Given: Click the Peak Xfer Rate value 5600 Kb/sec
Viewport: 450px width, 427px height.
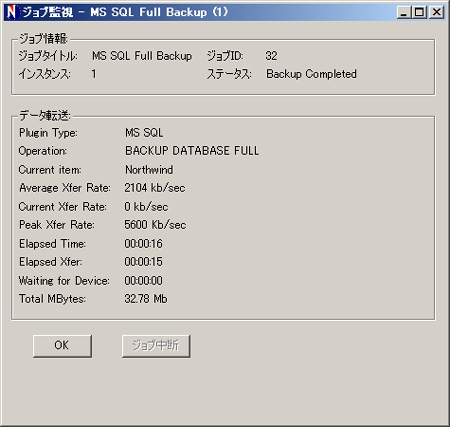Looking at the screenshot, I should [x=155, y=225].
